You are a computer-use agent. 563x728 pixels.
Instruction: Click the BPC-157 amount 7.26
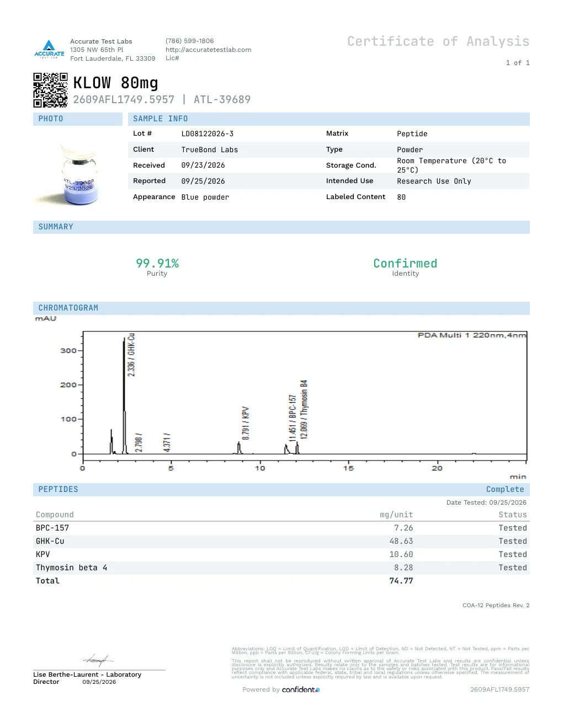pyautogui.click(x=403, y=528)
